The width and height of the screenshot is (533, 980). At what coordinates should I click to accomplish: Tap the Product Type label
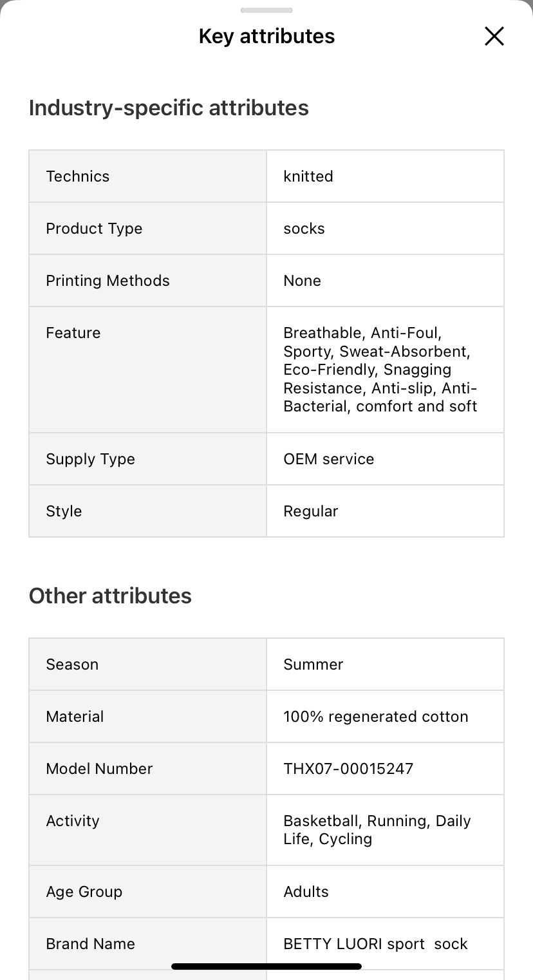(94, 229)
